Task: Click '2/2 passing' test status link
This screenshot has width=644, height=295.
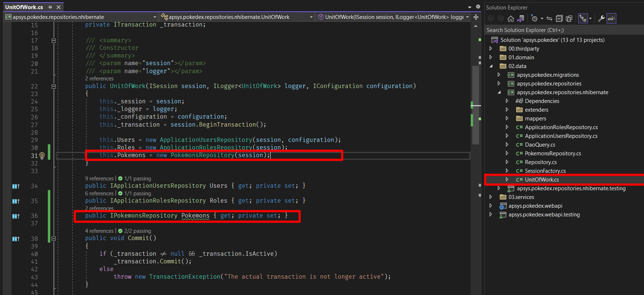Action: 137,231
